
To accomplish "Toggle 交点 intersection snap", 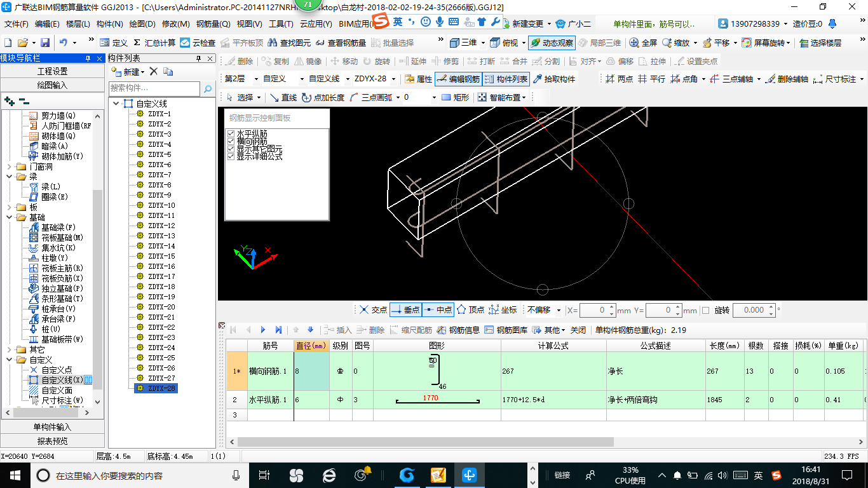I will click(x=372, y=310).
